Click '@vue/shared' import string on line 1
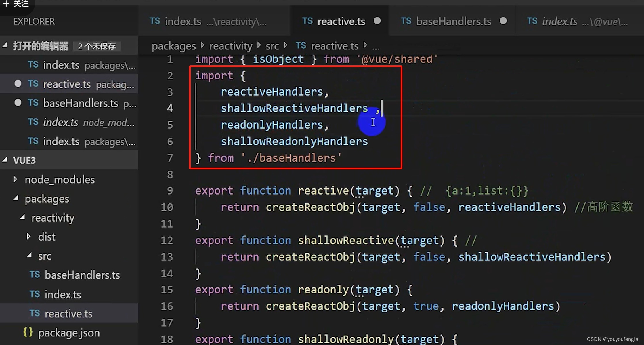The height and width of the screenshot is (345, 644). point(397,59)
